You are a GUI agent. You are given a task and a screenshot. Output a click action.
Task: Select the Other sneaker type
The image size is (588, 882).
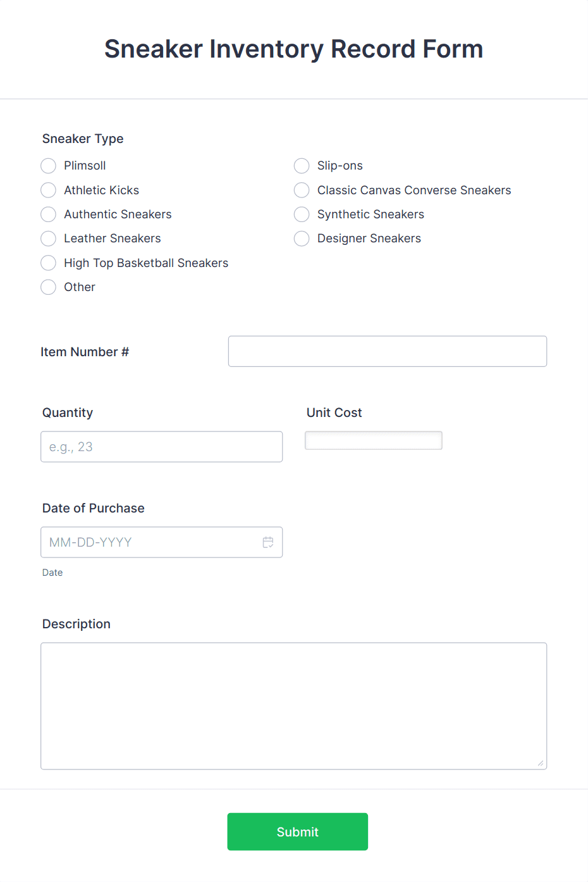[48, 287]
